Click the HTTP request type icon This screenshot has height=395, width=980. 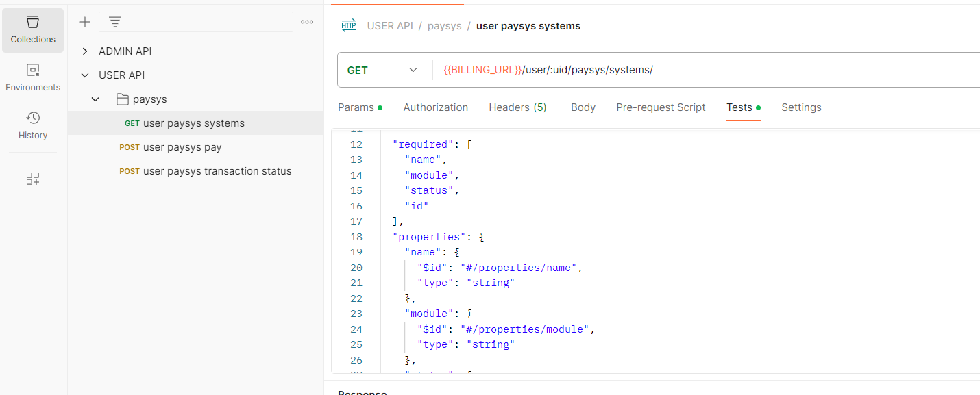tap(349, 26)
